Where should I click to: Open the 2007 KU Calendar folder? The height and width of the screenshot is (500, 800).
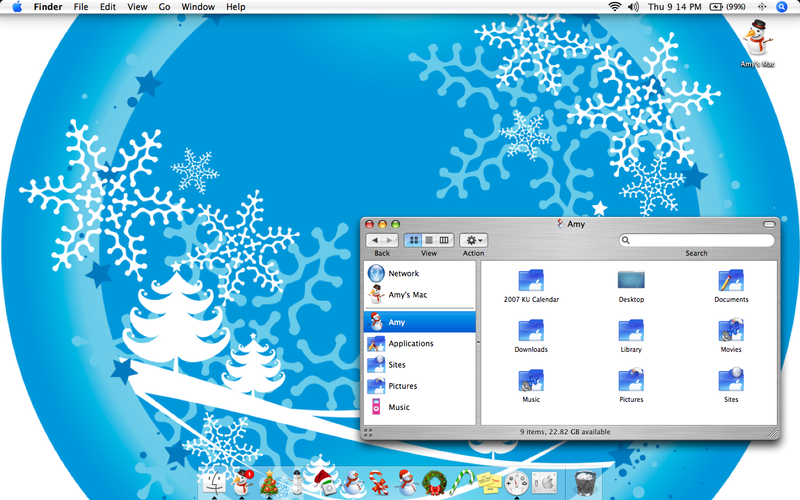click(x=531, y=281)
